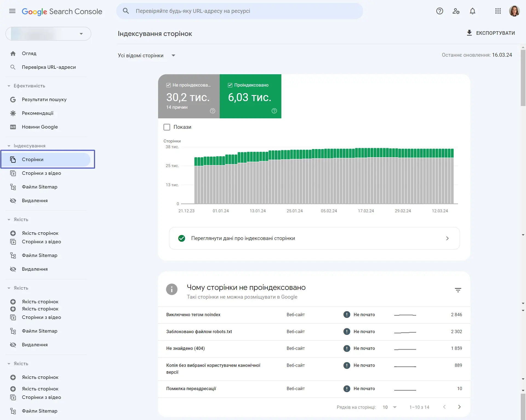Image resolution: width=526 pixels, height=420 pixels.
Task: Open Виключено тегом noindex row
Action: tap(314, 315)
